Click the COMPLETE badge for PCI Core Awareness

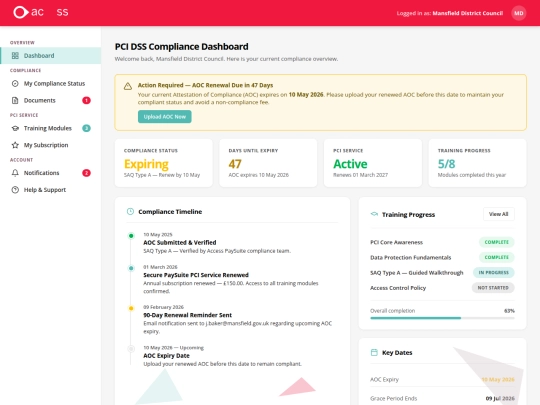pos(497,242)
